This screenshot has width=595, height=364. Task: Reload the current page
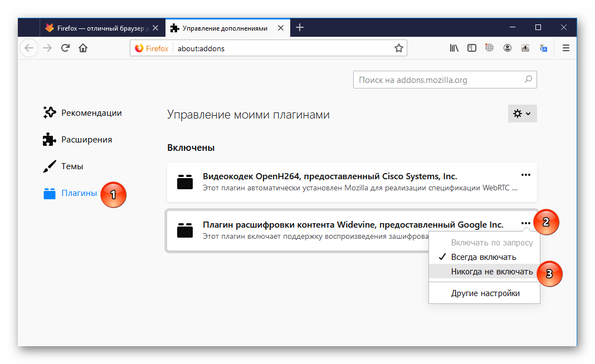coord(65,48)
